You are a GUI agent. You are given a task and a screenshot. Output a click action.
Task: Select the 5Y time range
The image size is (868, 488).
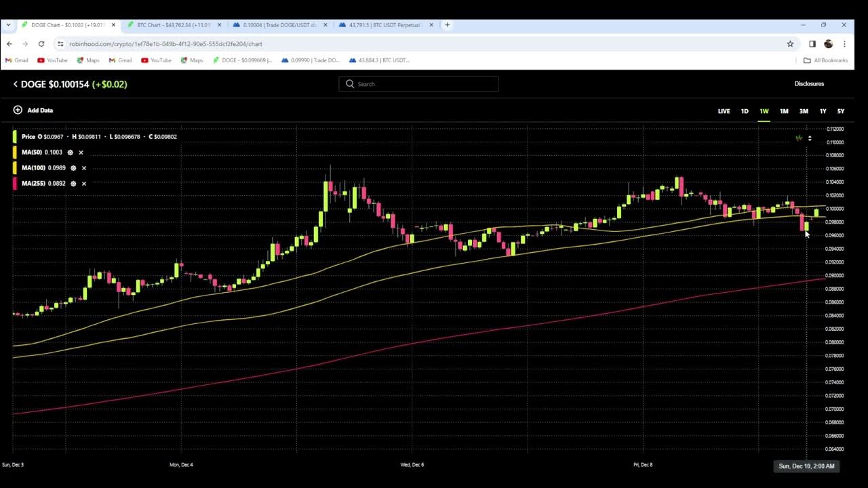(841, 111)
